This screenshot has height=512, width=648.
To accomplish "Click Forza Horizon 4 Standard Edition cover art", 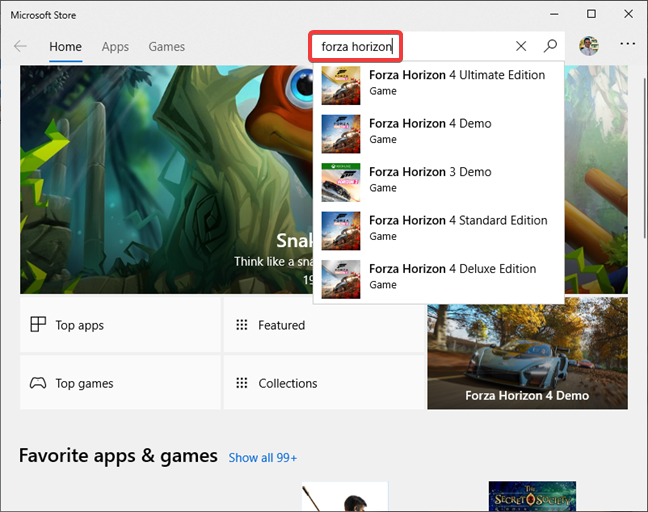I will click(341, 231).
